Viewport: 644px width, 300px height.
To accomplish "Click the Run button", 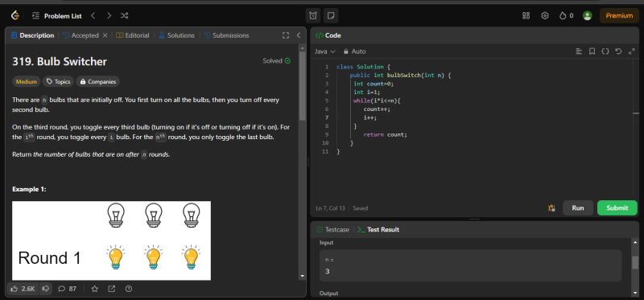I will click(578, 208).
